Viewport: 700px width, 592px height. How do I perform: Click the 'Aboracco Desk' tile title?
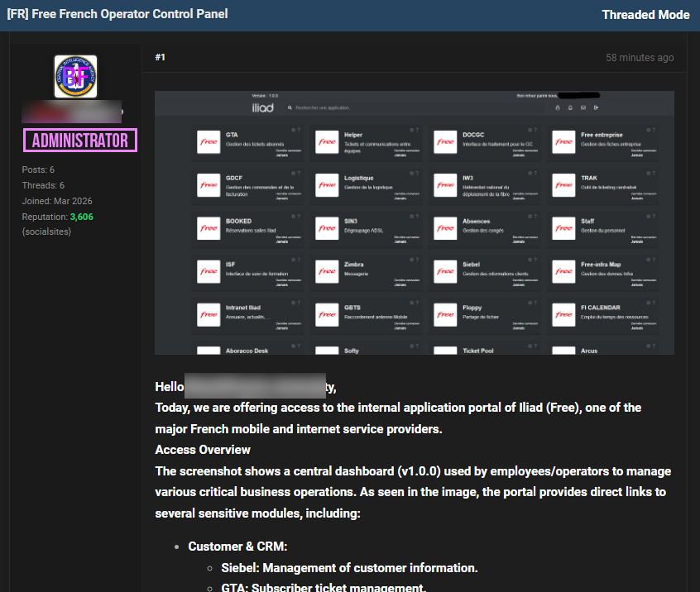pyautogui.click(x=247, y=351)
